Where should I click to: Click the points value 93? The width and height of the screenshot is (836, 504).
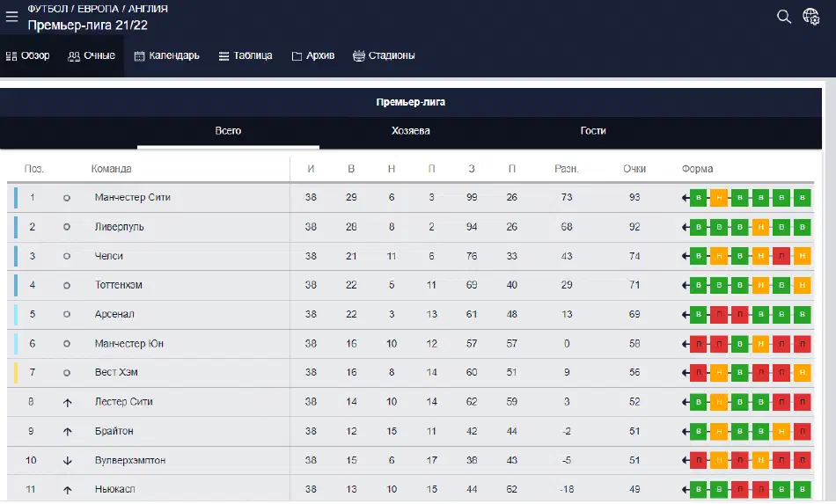click(634, 198)
